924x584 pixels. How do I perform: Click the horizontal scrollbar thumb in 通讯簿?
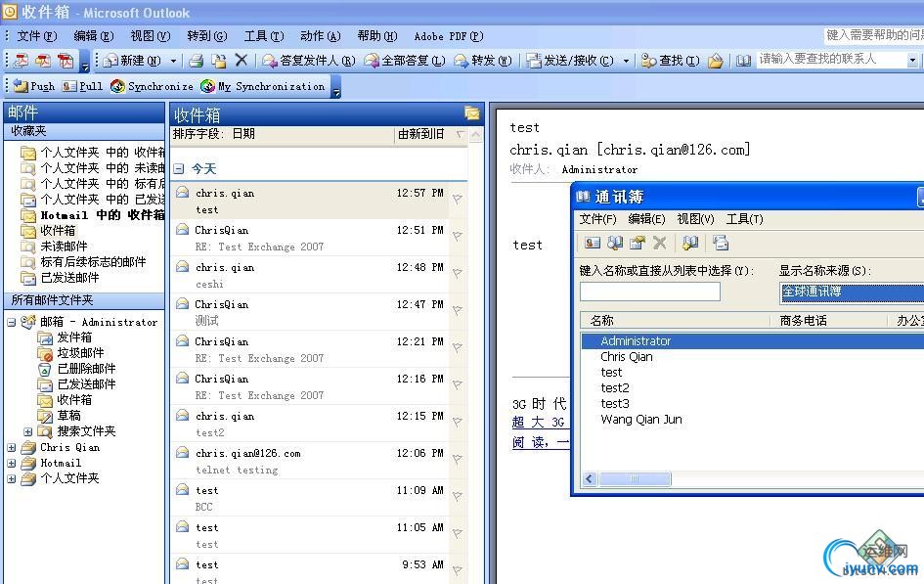pyautogui.click(x=635, y=479)
